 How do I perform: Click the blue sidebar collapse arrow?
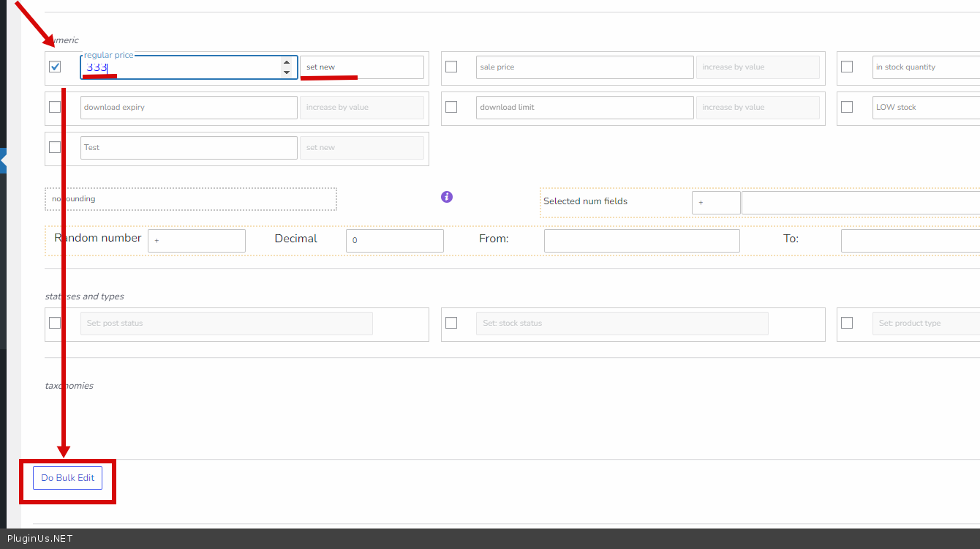tap(3, 160)
